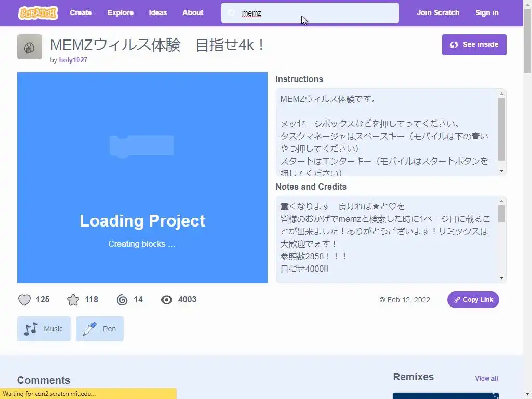
Task: Click the love count 125
Action: pos(43,300)
